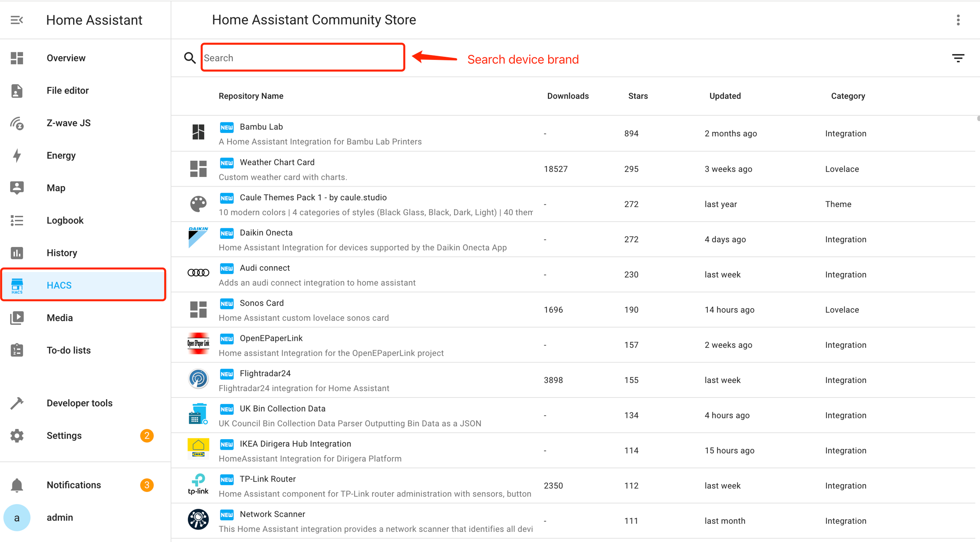The height and width of the screenshot is (542, 980).
Task: Type in the repository Search field
Action: click(x=302, y=58)
